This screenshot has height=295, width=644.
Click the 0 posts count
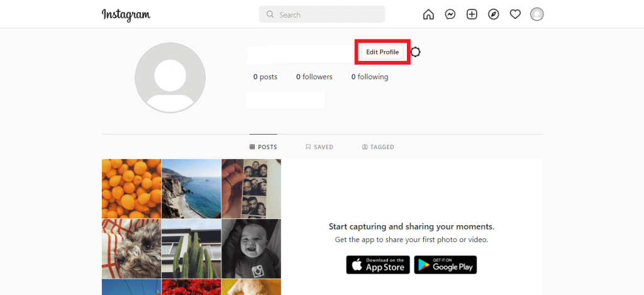coord(265,77)
